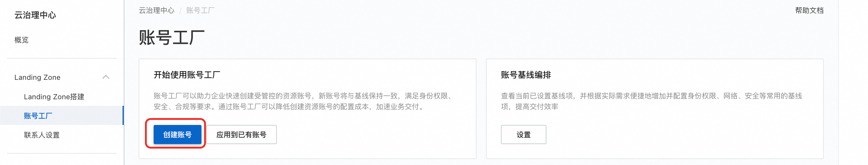Open 联系人设置 sidebar item
The height and width of the screenshot is (165, 868).
[42, 135]
